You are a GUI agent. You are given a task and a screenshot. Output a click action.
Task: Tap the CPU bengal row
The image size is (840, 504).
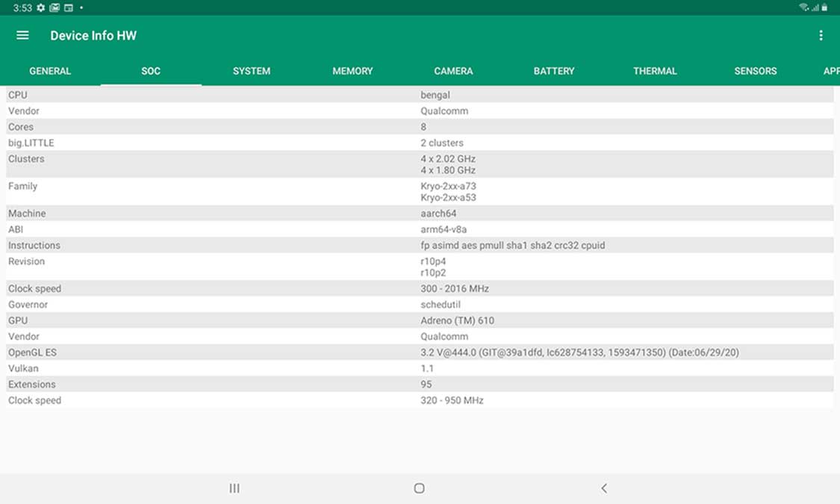[x=420, y=95]
